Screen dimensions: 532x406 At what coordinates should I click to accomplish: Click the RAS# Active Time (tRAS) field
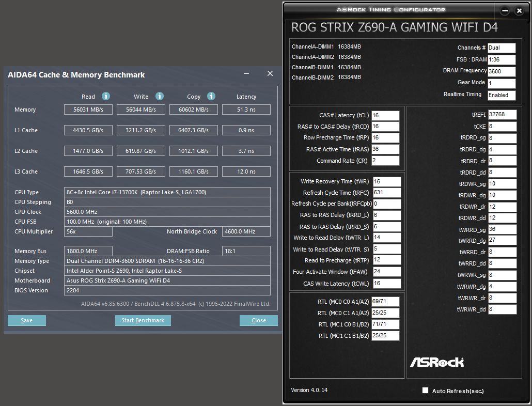click(385, 149)
